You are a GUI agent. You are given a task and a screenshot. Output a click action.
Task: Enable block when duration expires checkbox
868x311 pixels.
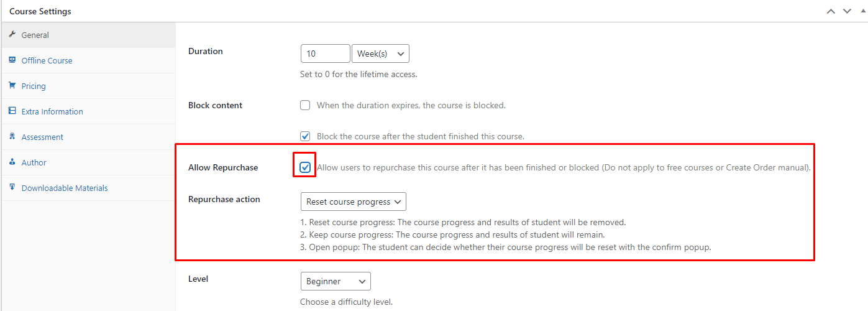(305, 105)
